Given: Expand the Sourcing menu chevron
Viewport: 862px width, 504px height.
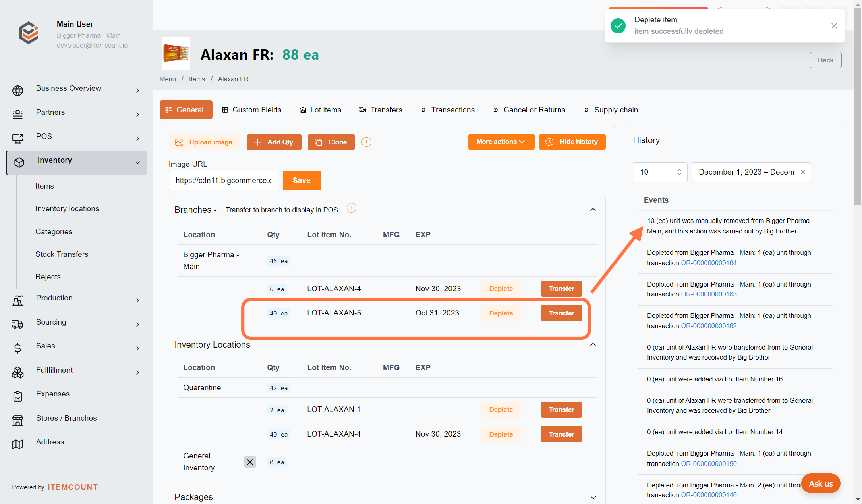Looking at the screenshot, I should [137, 325].
